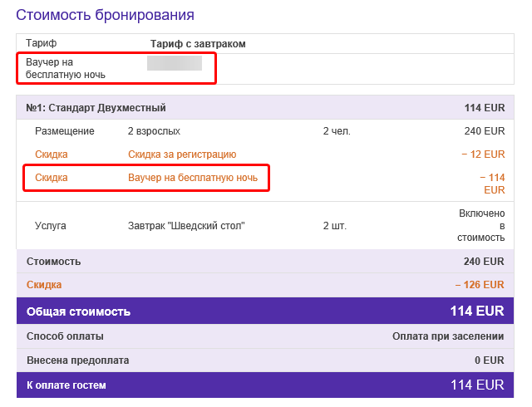Click 'Оплата при заселении' value
This screenshot has width=532, height=407.
point(448,336)
